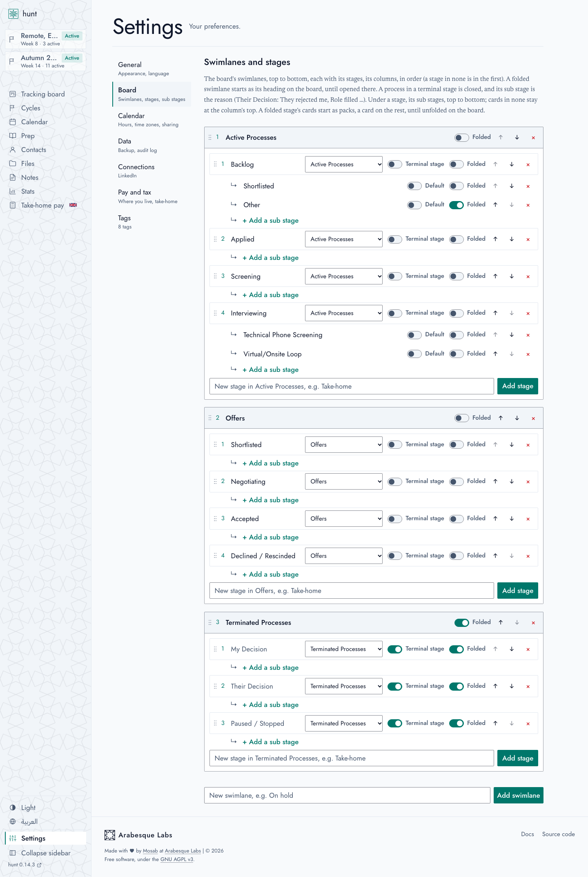Focus new stage input in Active Processes
Screen dimensions: 588x877
tap(352, 386)
